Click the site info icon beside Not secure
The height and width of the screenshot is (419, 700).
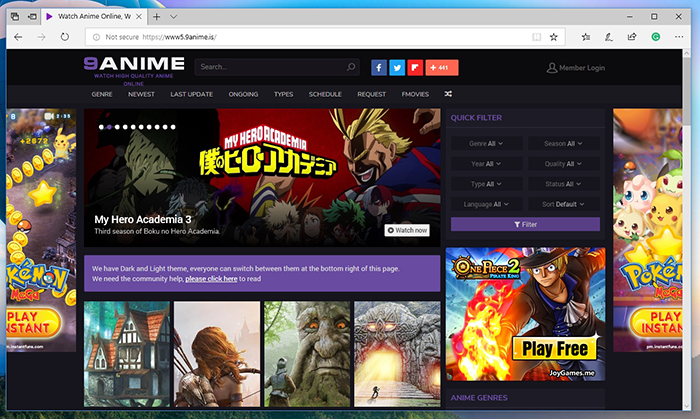[x=96, y=37]
